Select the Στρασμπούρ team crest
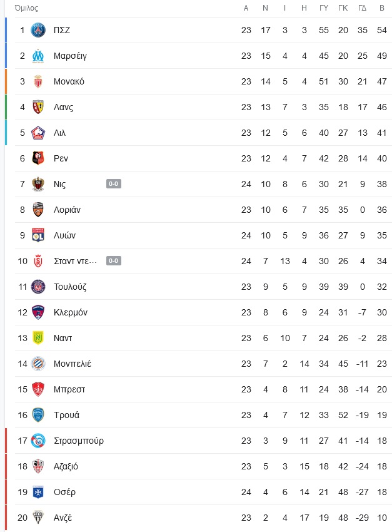This screenshot has height=532, width=392. point(38,441)
